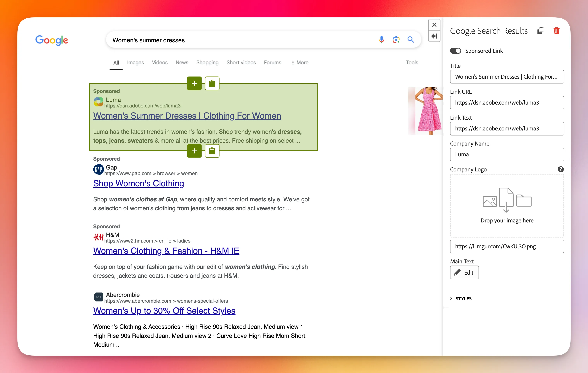Viewport: 588px width, 373px height.
Task: Open Women's Up to 30% Off link
Action: 164,311
